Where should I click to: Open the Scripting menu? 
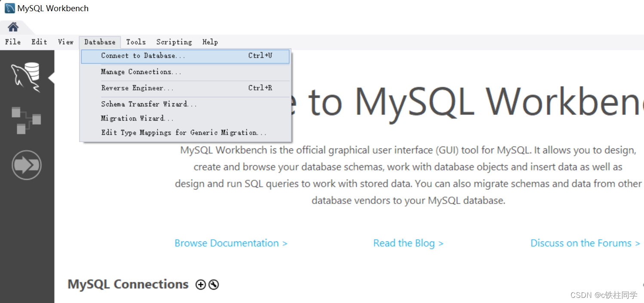(x=174, y=42)
